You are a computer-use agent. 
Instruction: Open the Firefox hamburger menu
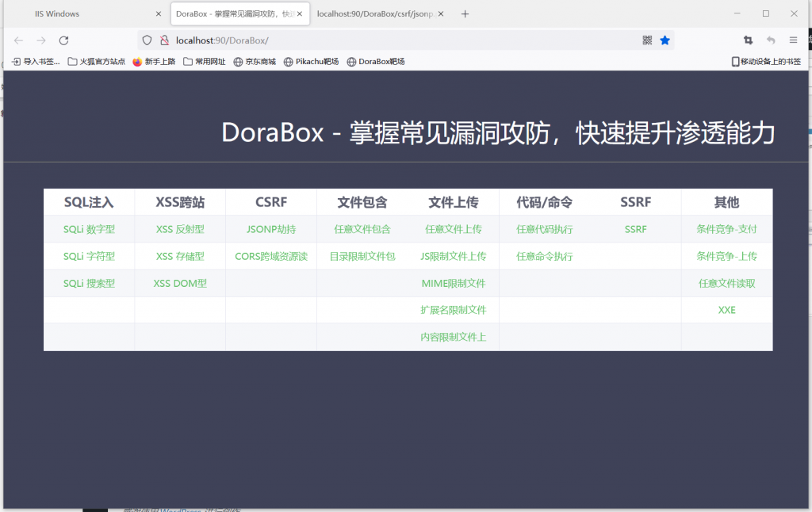pyautogui.click(x=793, y=40)
